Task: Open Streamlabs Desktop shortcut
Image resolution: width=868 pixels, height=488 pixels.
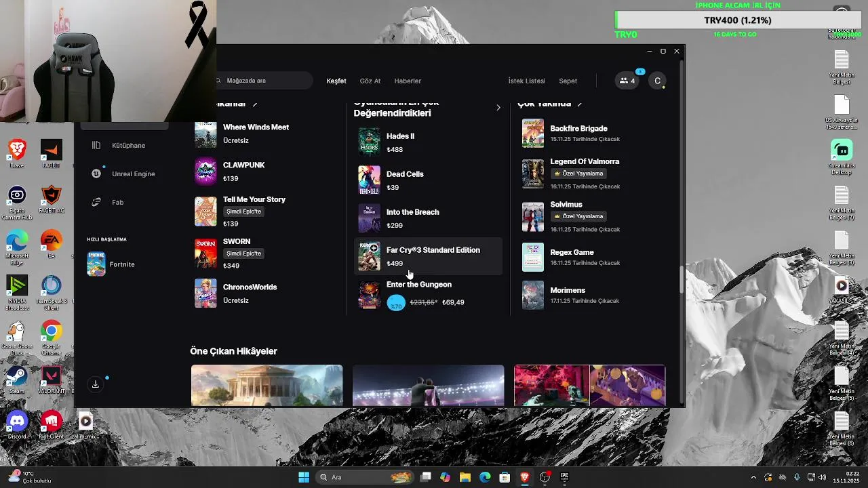Action: (842, 157)
